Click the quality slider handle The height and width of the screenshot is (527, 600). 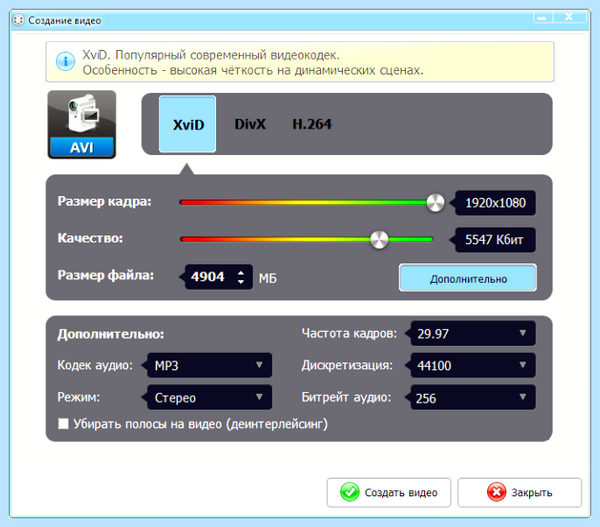379,240
